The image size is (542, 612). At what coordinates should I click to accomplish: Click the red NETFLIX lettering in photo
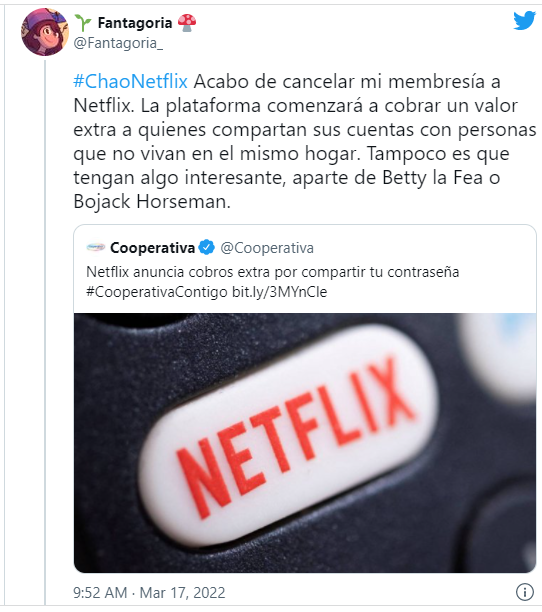296,436
